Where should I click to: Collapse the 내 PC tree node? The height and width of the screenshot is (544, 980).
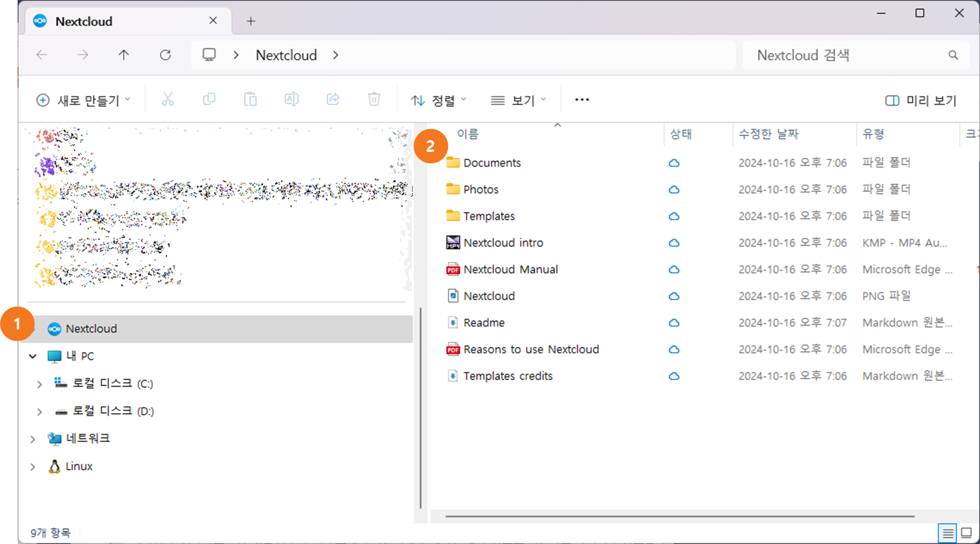click(33, 356)
